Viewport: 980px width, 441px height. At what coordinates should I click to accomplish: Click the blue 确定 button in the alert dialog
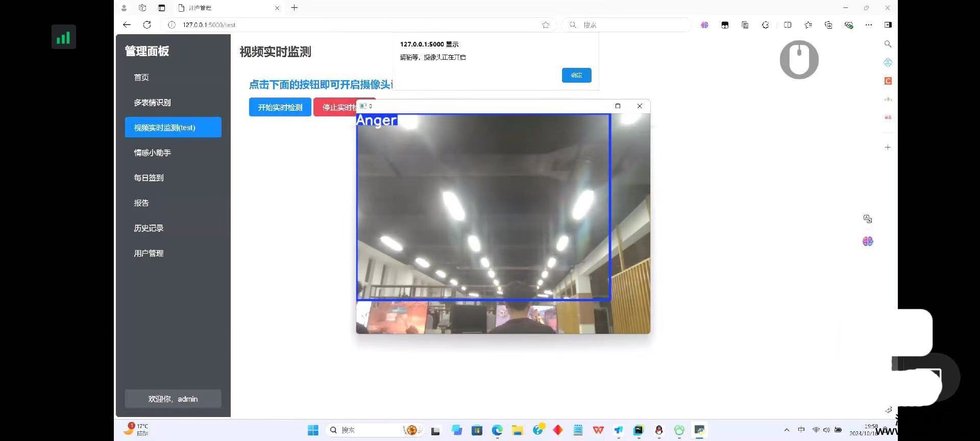coord(576,75)
